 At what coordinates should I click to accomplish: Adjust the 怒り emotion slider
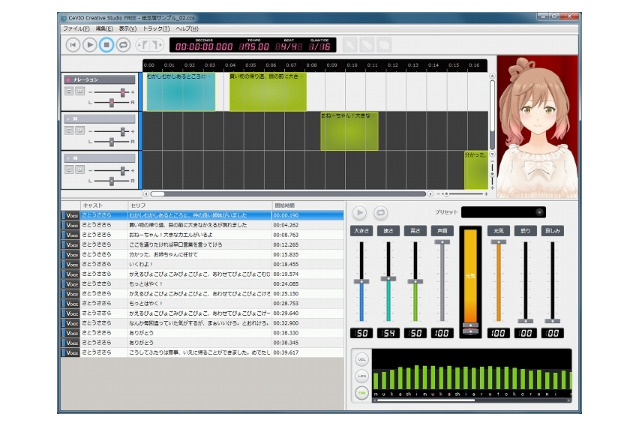[x=525, y=321]
